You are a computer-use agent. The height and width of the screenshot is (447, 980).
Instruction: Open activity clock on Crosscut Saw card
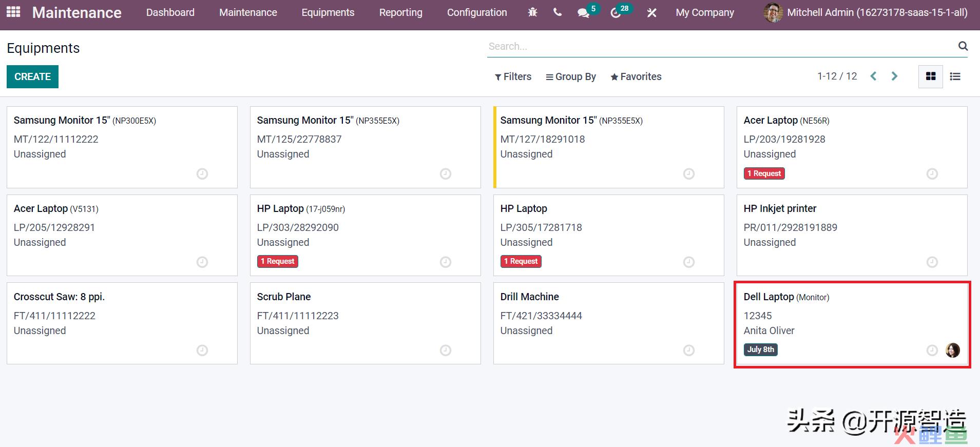[202, 351]
